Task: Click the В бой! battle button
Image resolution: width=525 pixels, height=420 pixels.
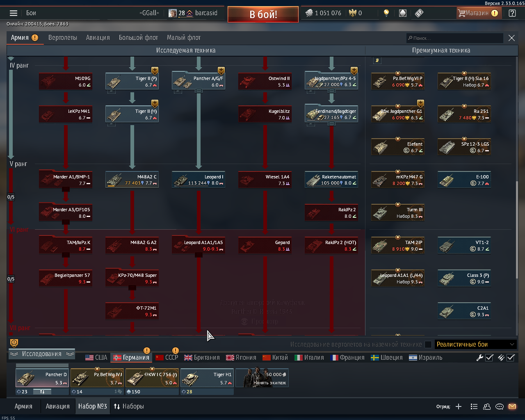Action: pos(263,14)
